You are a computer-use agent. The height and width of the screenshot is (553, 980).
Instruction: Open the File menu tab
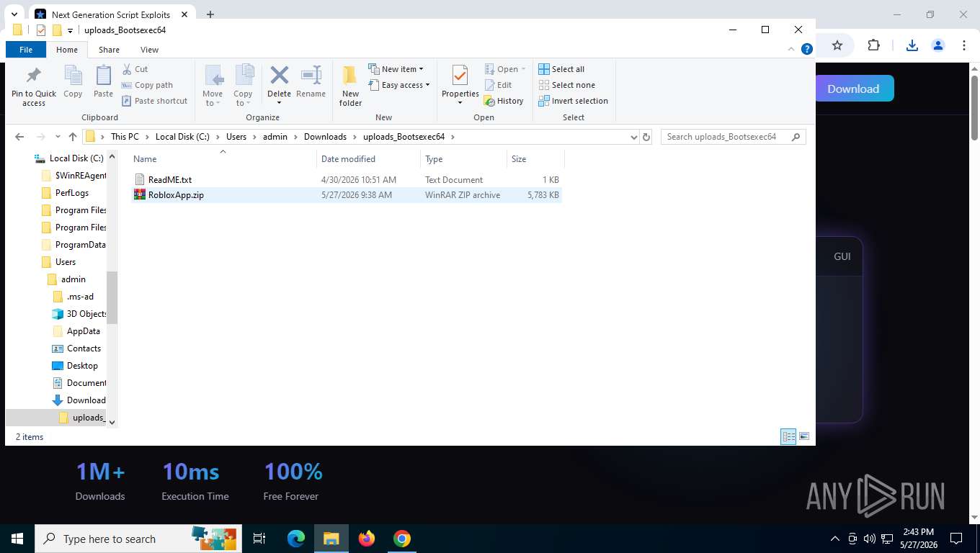[26, 50]
